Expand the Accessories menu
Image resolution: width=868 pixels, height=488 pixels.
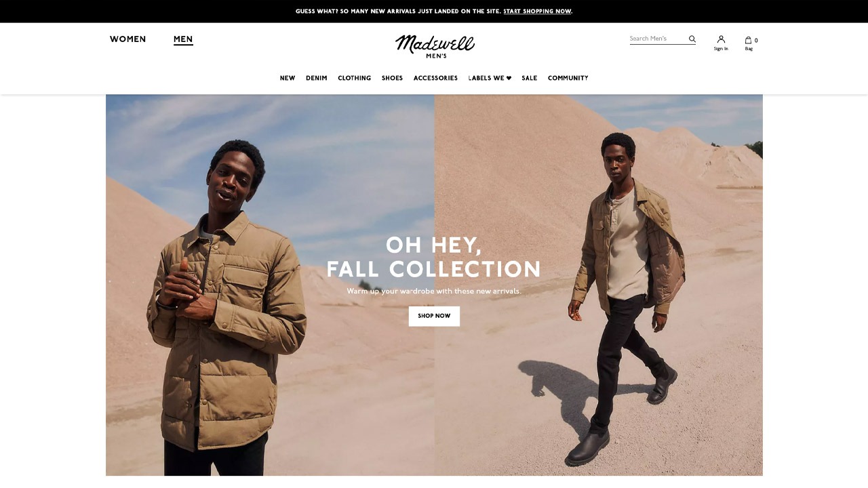coord(435,79)
